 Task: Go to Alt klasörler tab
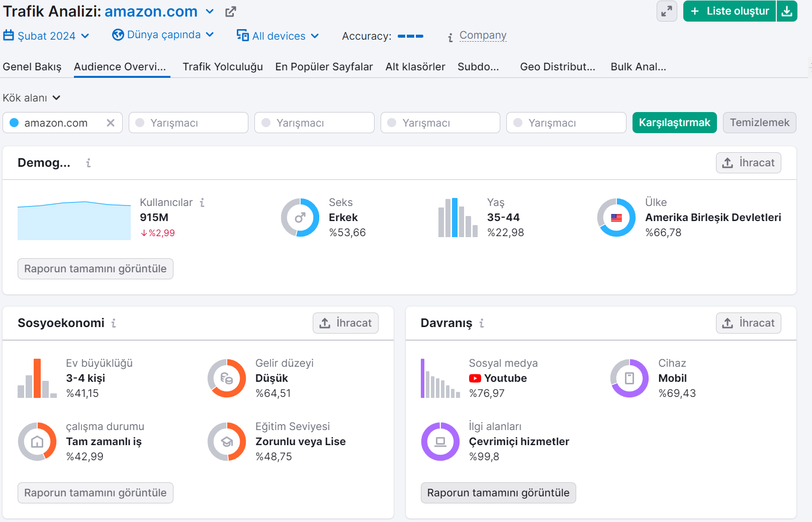point(415,67)
